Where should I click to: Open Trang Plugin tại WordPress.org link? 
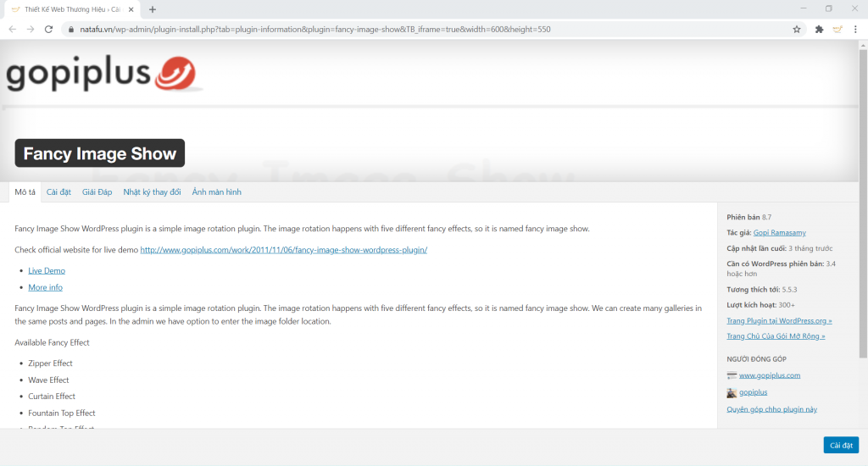click(x=779, y=320)
